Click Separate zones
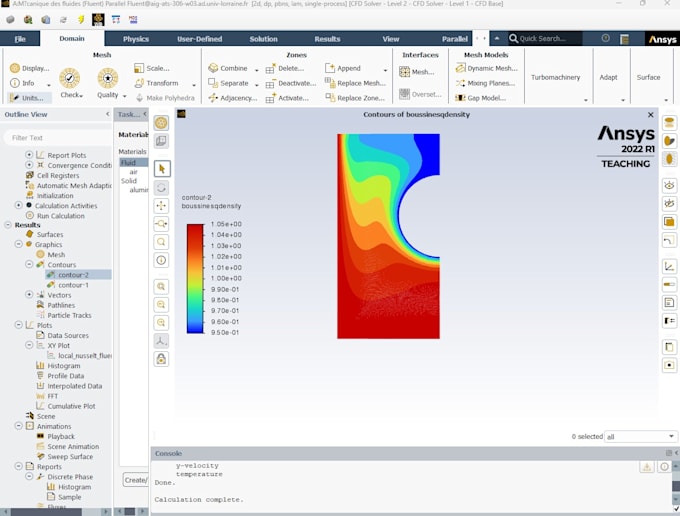This screenshot has width=680, height=516. pos(229,83)
